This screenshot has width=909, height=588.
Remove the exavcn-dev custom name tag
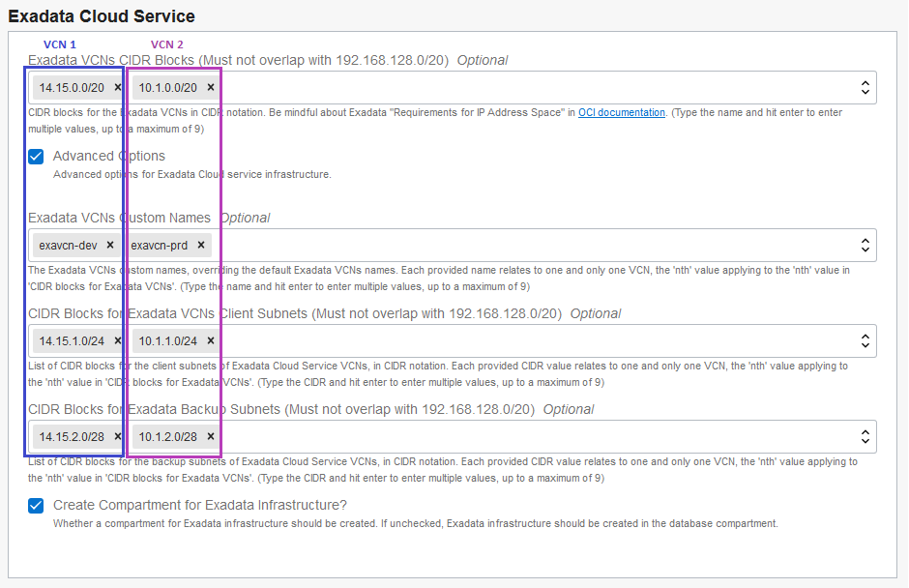click(x=110, y=245)
